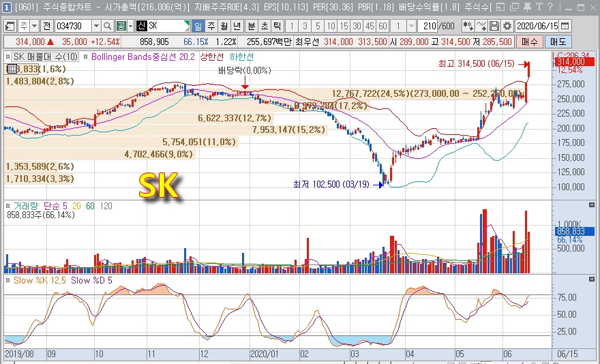Click the red 314,000 current price tag
The width and height of the screenshot is (600, 364).
click(x=574, y=61)
